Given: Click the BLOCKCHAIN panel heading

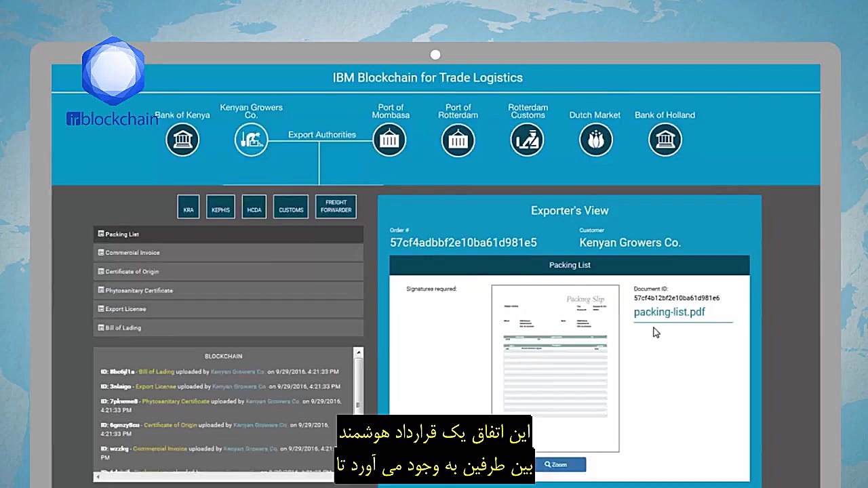Looking at the screenshot, I should pos(224,357).
